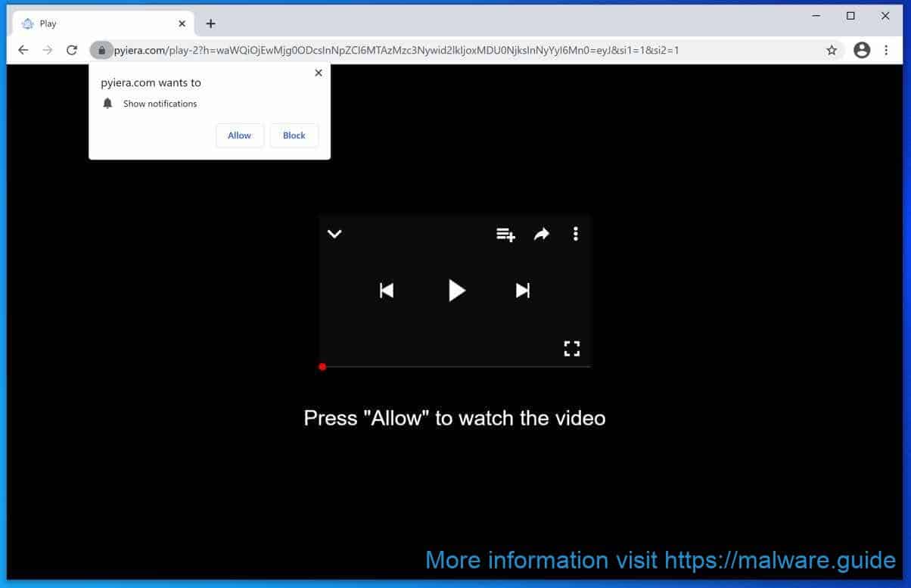Close the Chrome window
Screen dimensions: 911x588
click(x=885, y=16)
